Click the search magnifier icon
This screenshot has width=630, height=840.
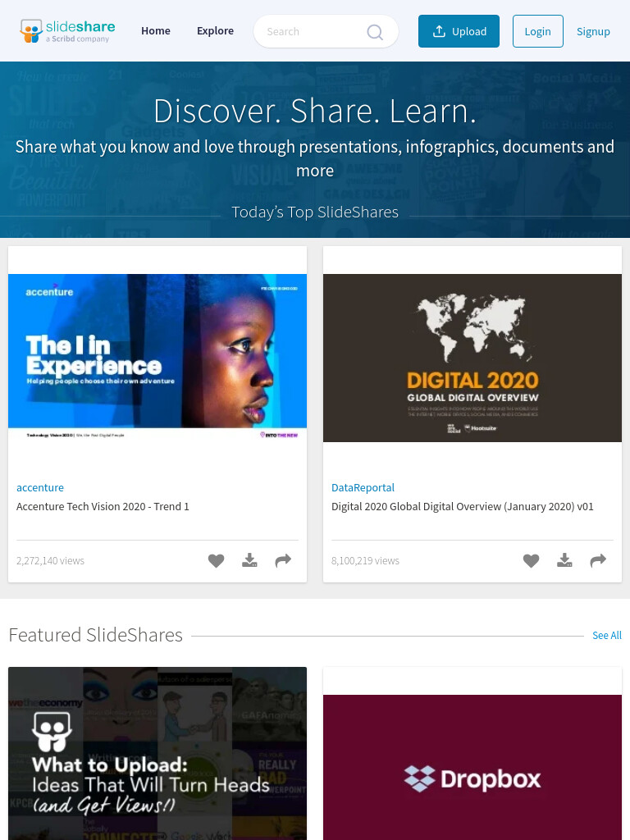pyautogui.click(x=374, y=32)
